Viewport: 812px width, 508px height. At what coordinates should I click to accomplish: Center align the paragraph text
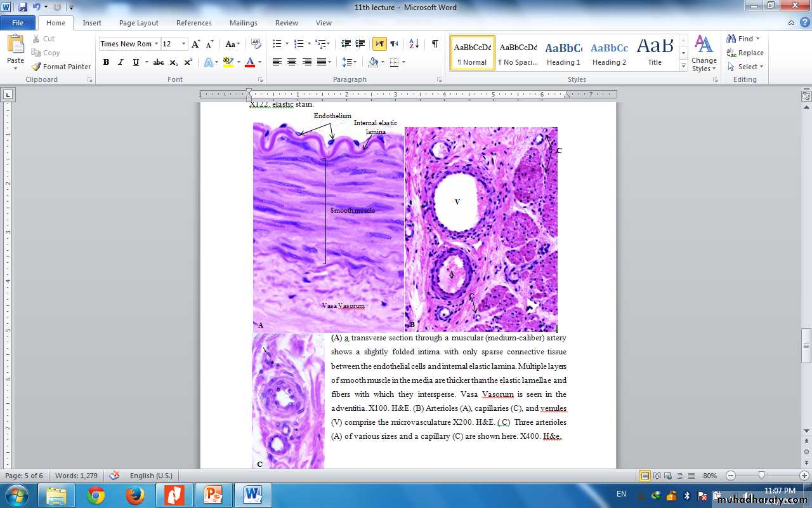point(292,62)
